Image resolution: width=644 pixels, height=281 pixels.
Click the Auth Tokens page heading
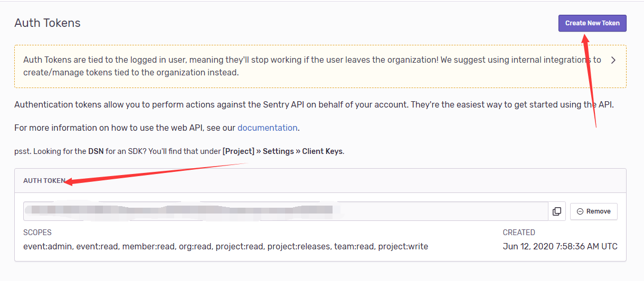pos(48,23)
